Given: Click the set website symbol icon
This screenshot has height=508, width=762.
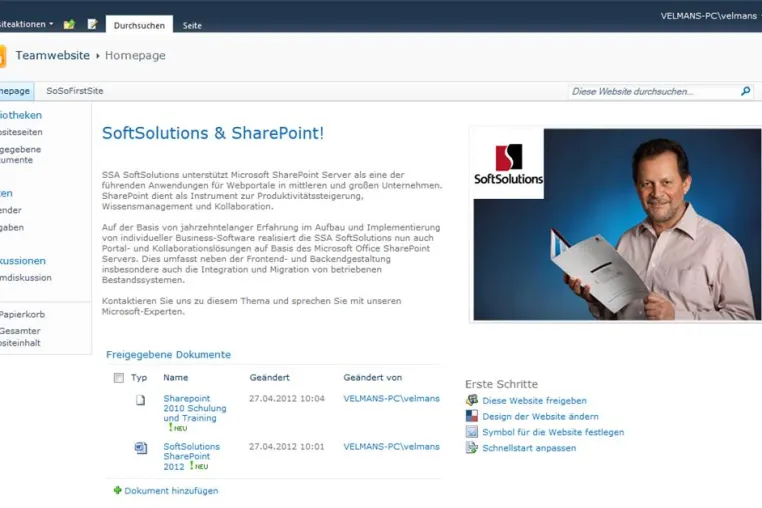Looking at the screenshot, I should (x=471, y=432).
